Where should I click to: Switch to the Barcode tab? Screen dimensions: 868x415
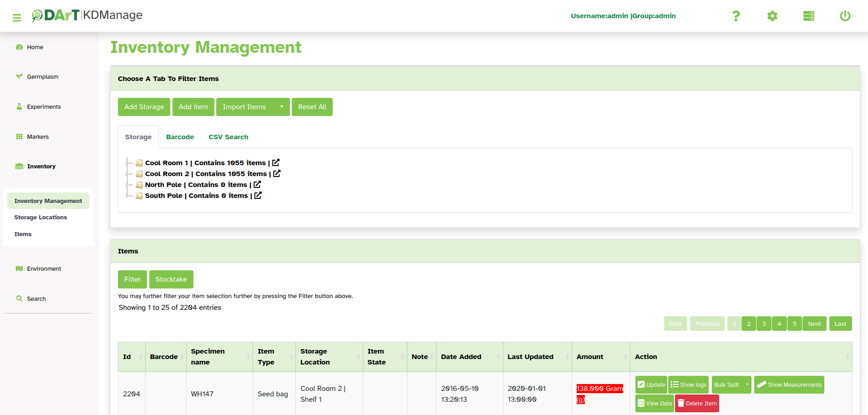point(180,137)
